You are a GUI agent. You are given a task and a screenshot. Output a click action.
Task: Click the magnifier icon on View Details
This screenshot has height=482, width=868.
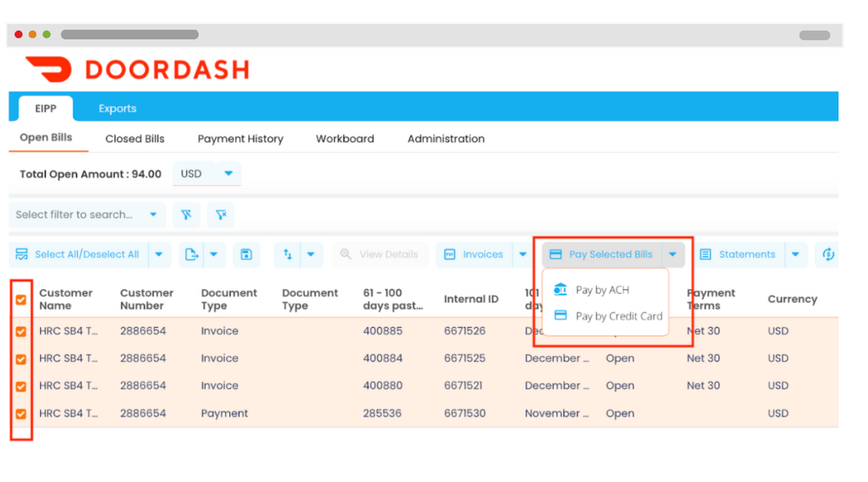(x=346, y=254)
